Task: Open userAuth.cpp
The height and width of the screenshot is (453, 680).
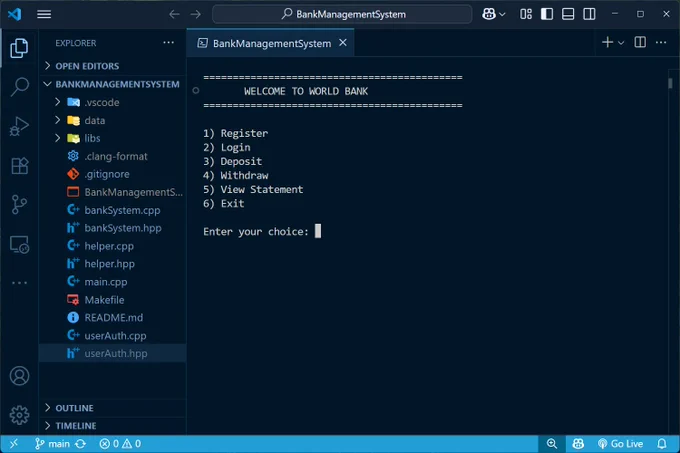Action: pyautogui.click(x=113, y=336)
